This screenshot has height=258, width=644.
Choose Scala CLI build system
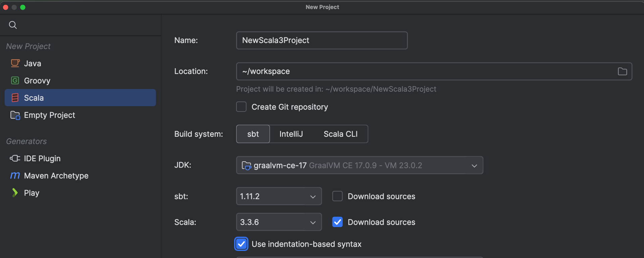point(340,134)
